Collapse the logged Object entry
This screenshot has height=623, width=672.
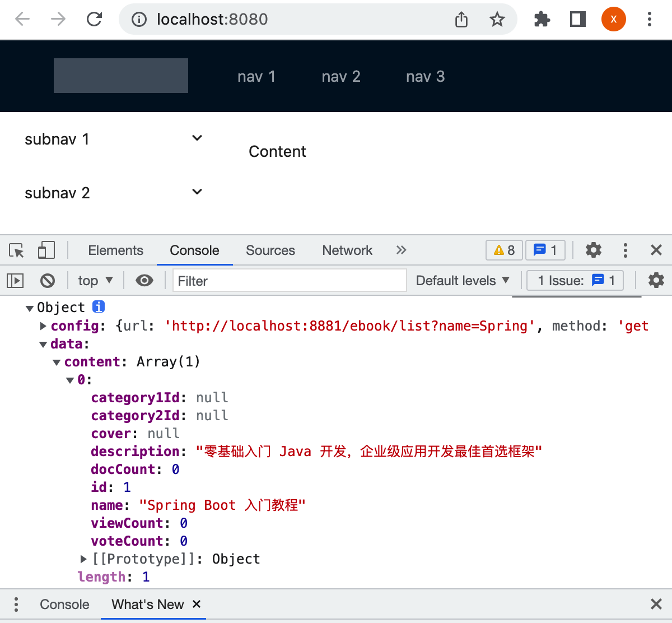(30, 308)
